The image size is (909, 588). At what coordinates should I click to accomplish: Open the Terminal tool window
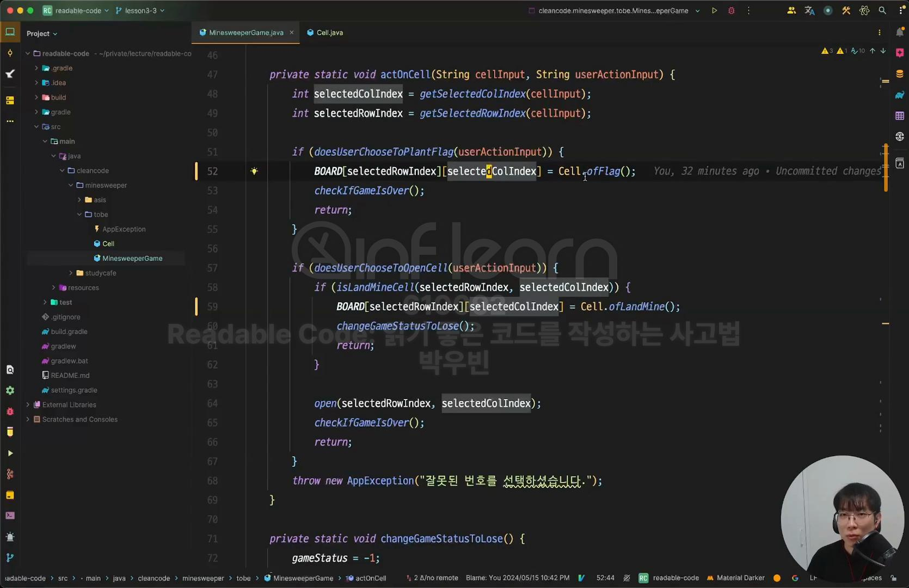(x=10, y=516)
